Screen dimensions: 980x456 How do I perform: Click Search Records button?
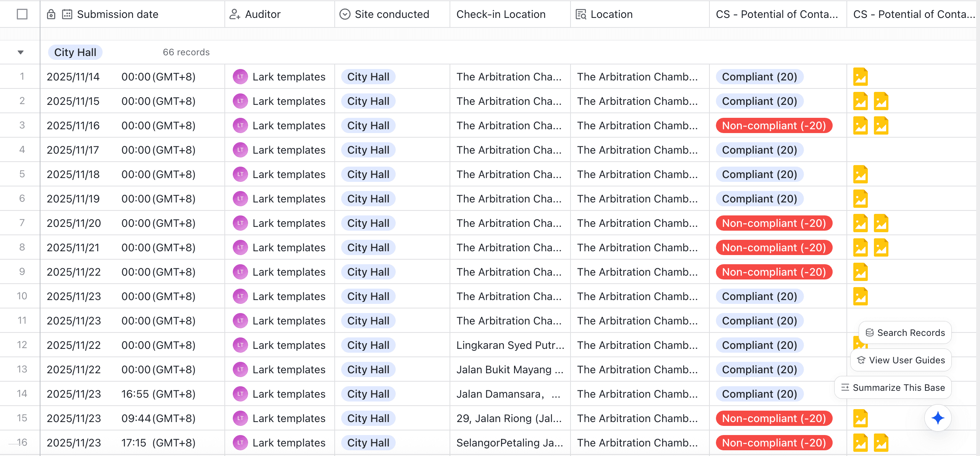tap(905, 333)
